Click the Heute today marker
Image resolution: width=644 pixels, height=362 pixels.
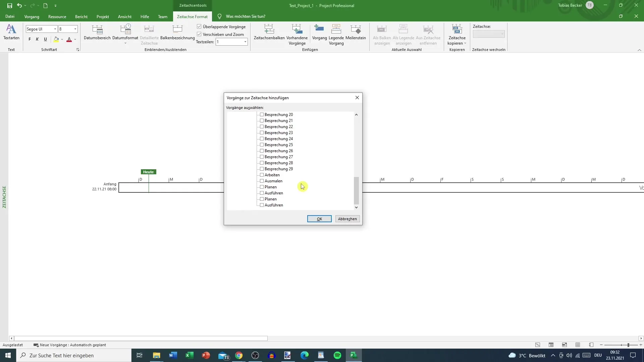pyautogui.click(x=148, y=172)
